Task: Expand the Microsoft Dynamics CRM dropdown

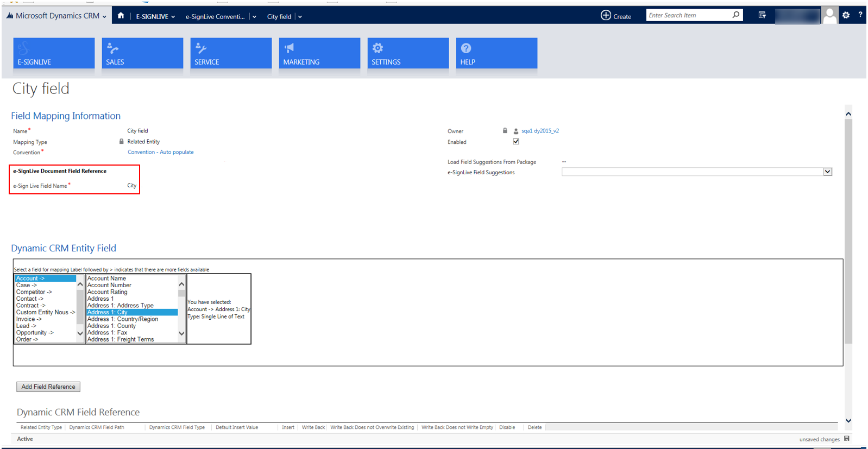Action: [x=104, y=17]
